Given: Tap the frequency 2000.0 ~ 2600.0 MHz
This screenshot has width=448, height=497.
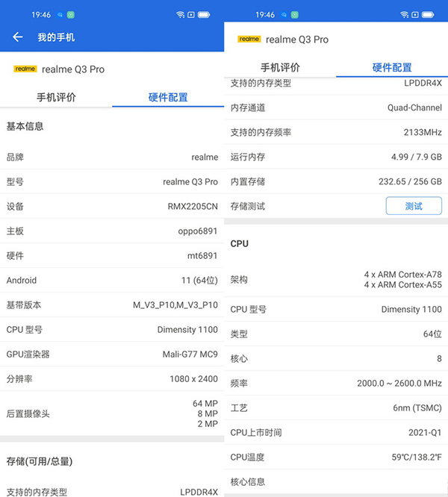Looking at the screenshot, I should [x=399, y=384].
